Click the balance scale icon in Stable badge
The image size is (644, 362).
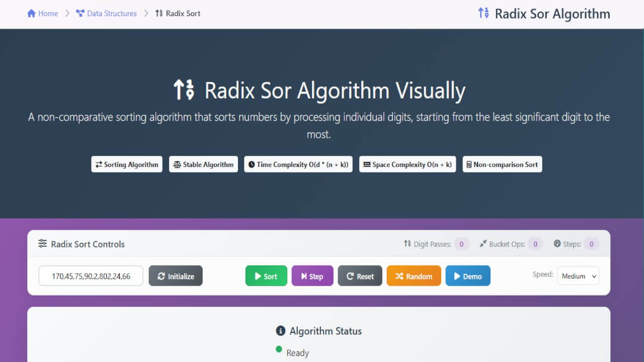coord(177,164)
